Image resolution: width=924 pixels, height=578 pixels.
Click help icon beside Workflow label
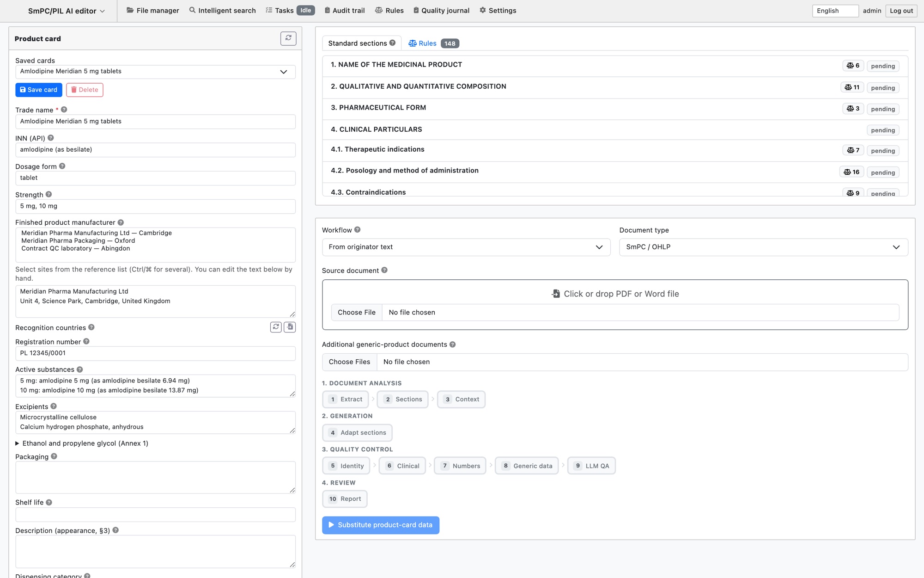(357, 229)
